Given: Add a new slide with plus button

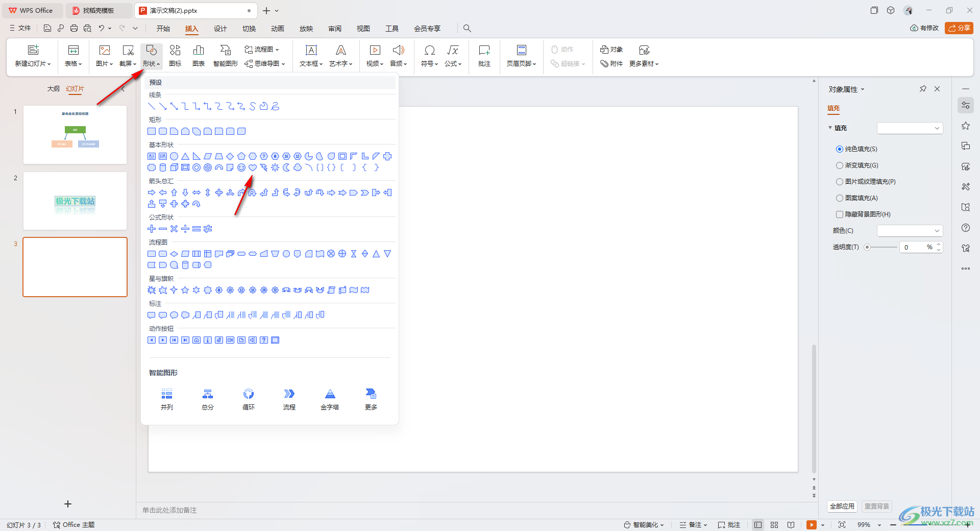Looking at the screenshot, I should click(x=68, y=504).
